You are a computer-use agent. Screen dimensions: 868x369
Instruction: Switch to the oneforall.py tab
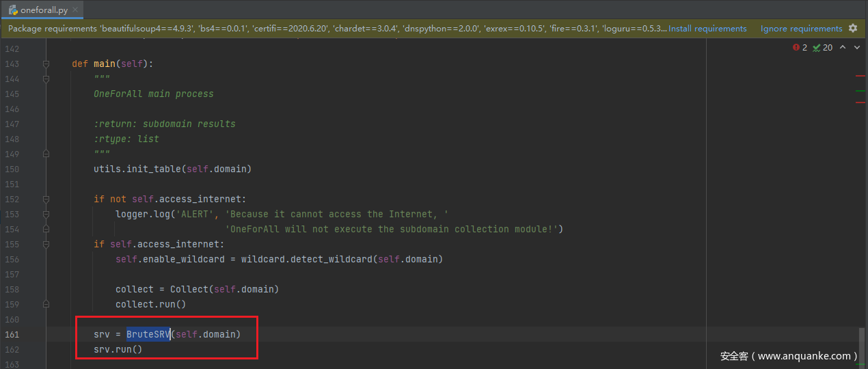[x=44, y=10]
